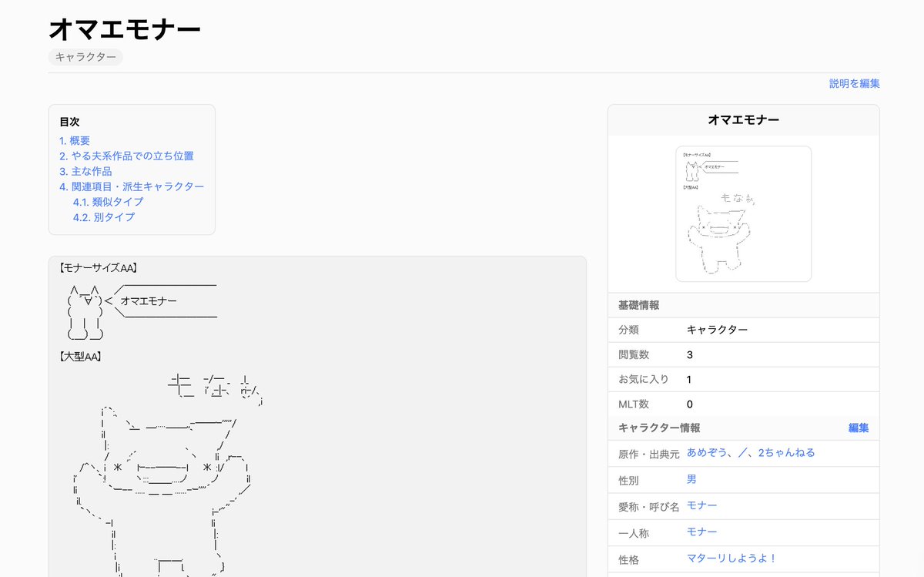Click the 【大型AA】 label
This screenshot has width=924, height=577.
(81, 356)
